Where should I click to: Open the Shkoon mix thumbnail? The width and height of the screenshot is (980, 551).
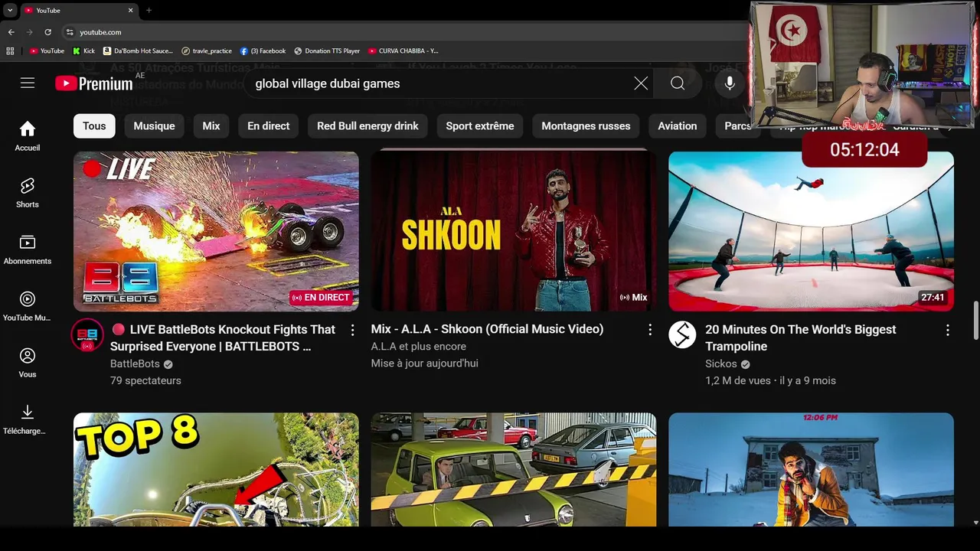click(514, 231)
